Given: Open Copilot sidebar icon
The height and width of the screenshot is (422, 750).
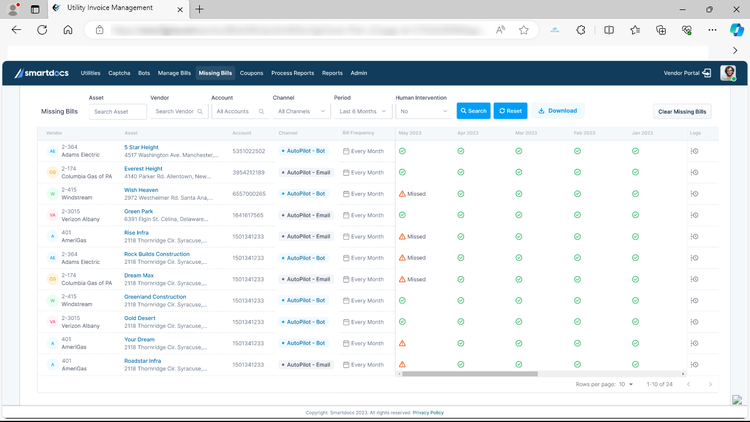Looking at the screenshot, I should click(x=737, y=30).
